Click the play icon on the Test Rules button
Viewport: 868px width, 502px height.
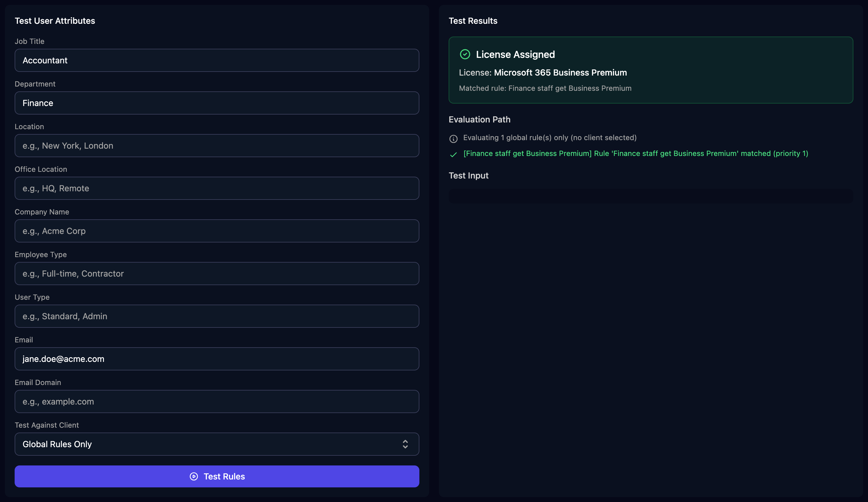point(194,476)
